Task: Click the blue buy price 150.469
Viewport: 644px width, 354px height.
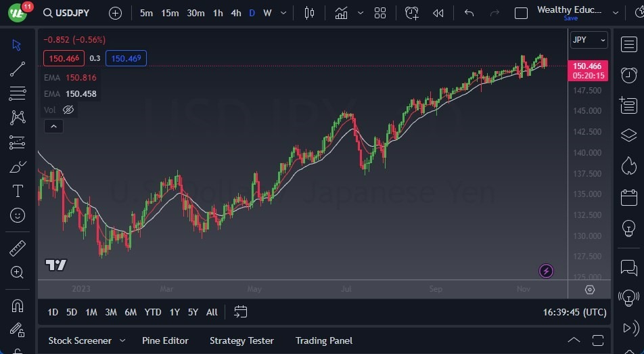Action: pos(126,58)
